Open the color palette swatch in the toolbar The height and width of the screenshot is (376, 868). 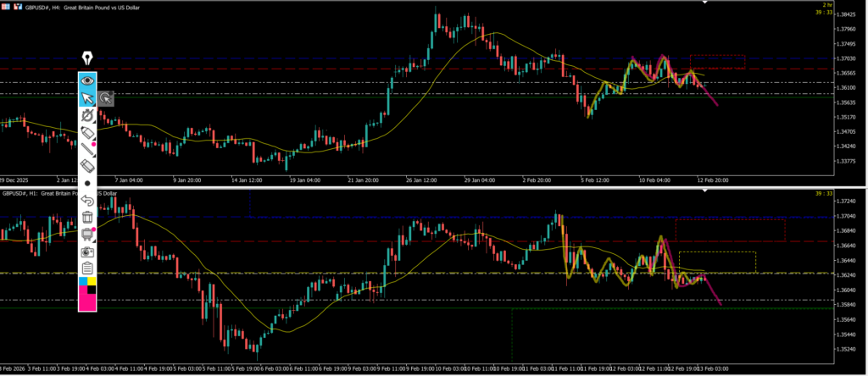tap(87, 293)
